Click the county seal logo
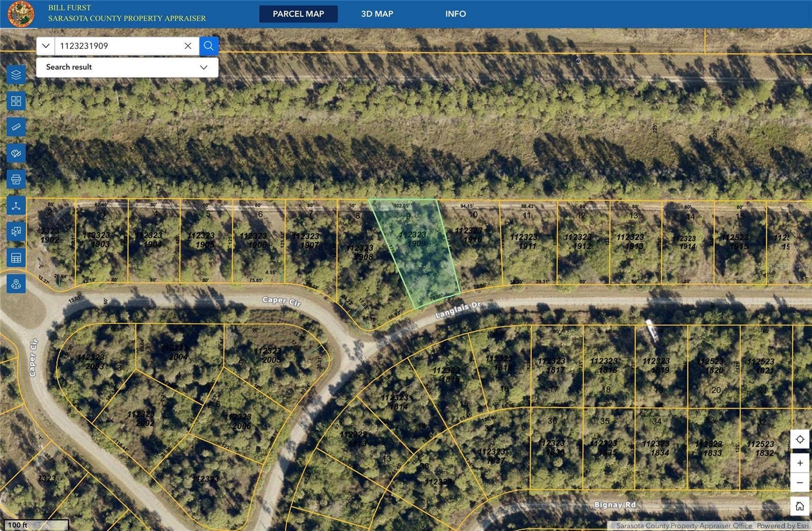This screenshot has width=812, height=531. click(21, 14)
